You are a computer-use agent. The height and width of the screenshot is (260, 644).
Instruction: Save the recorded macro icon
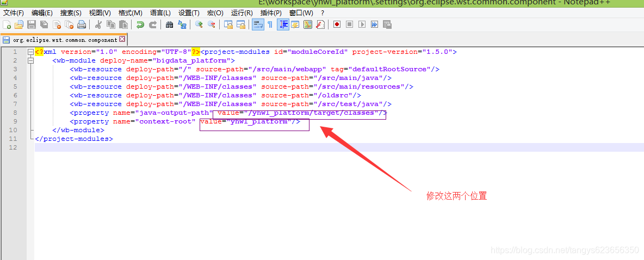[x=387, y=24]
